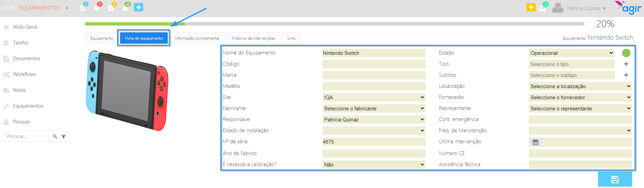Open the Localização dropdown

580,86
